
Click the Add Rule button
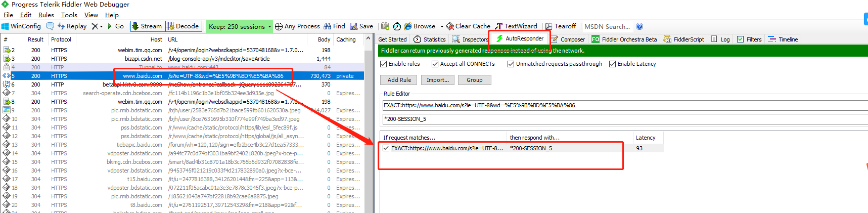click(399, 80)
